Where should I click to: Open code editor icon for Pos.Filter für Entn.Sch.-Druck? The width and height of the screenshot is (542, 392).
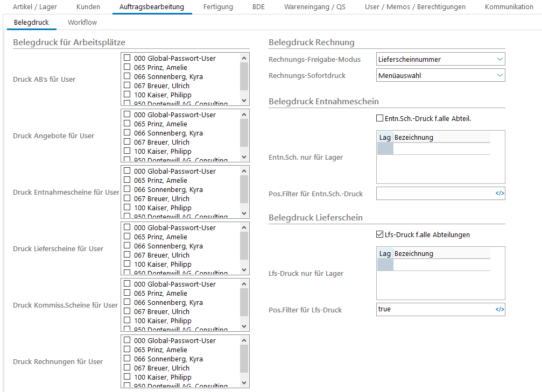pyautogui.click(x=499, y=194)
